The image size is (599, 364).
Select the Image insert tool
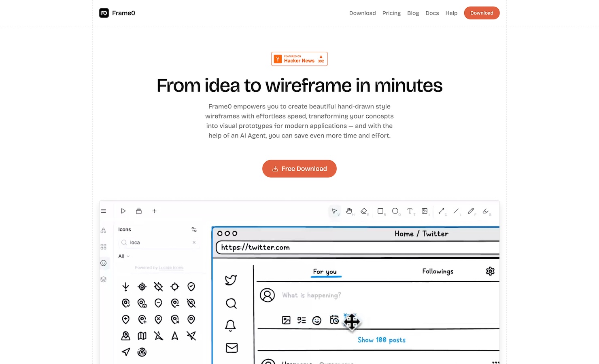point(425,211)
